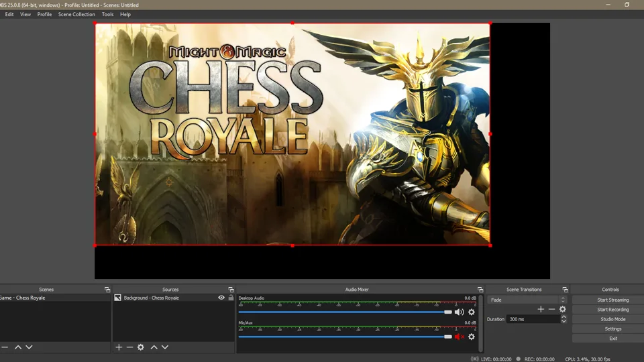644x362 pixels.
Task: Undock the Scene Transitions panel
Action: tap(565, 290)
